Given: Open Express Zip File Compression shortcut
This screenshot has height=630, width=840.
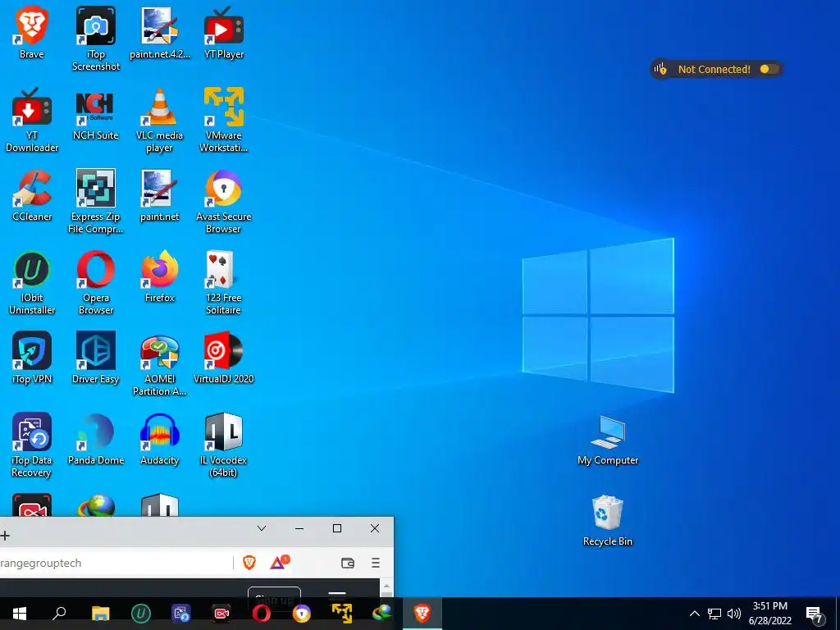Looking at the screenshot, I should tap(95, 202).
